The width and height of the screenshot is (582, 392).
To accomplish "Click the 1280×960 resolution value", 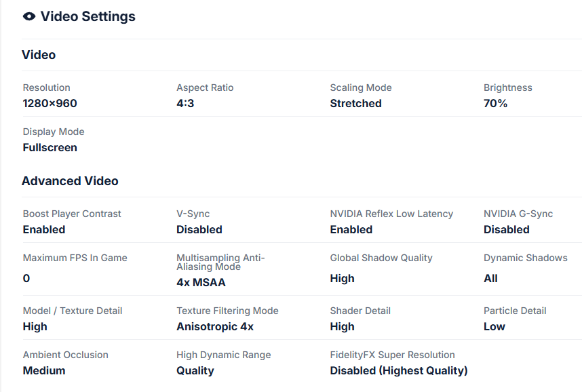I will tap(50, 104).
